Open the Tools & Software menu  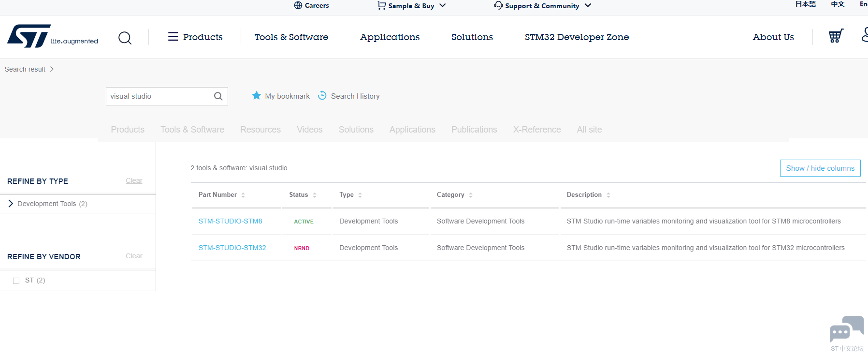point(291,37)
